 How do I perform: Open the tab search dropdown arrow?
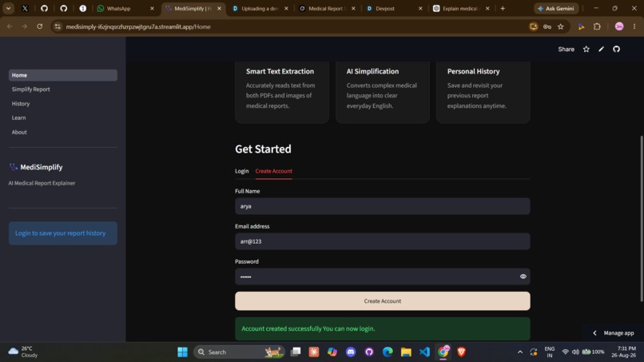[8, 8]
